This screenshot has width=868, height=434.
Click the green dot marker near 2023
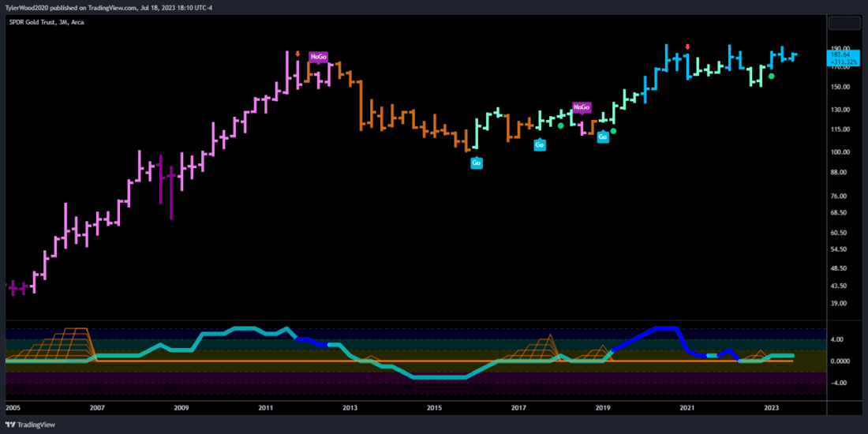tap(772, 77)
